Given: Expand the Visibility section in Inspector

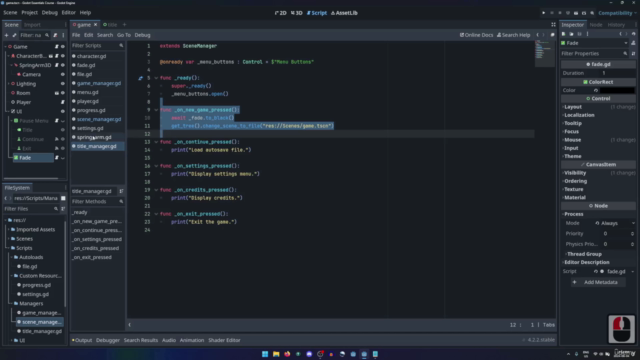Looking at the screenshot, I should tap(575, 173).
